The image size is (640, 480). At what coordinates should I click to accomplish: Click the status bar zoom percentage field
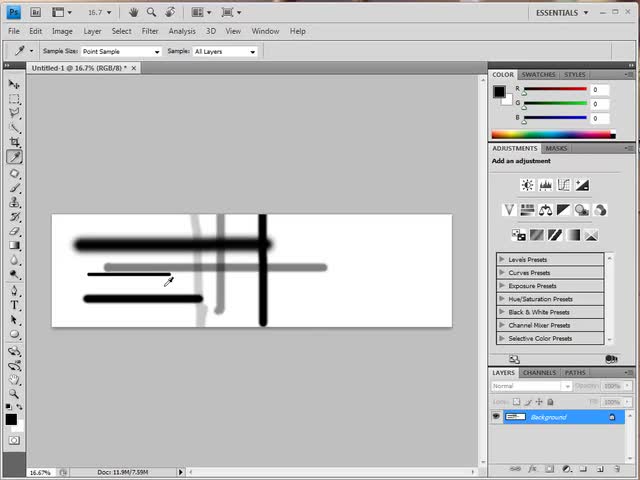pyautogui.click(x=42, y=472)
